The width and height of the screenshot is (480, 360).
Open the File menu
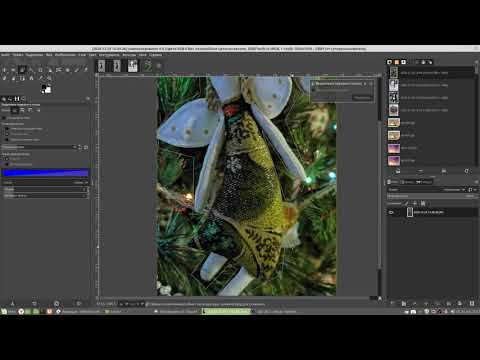[x=5, y=55]
